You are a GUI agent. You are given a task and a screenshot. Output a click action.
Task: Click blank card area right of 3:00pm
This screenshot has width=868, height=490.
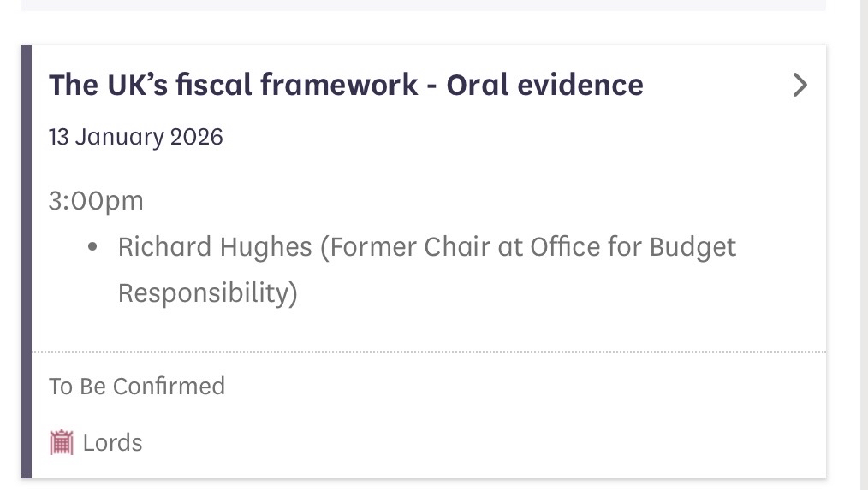[471, 201]
